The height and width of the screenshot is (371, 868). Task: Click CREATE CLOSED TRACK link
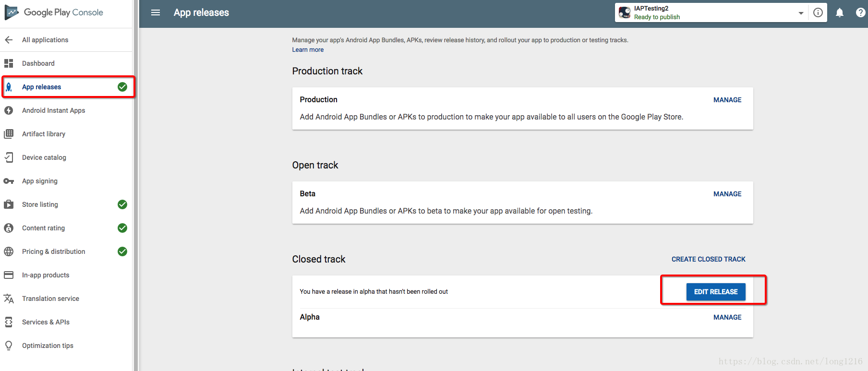coord(708,259)
